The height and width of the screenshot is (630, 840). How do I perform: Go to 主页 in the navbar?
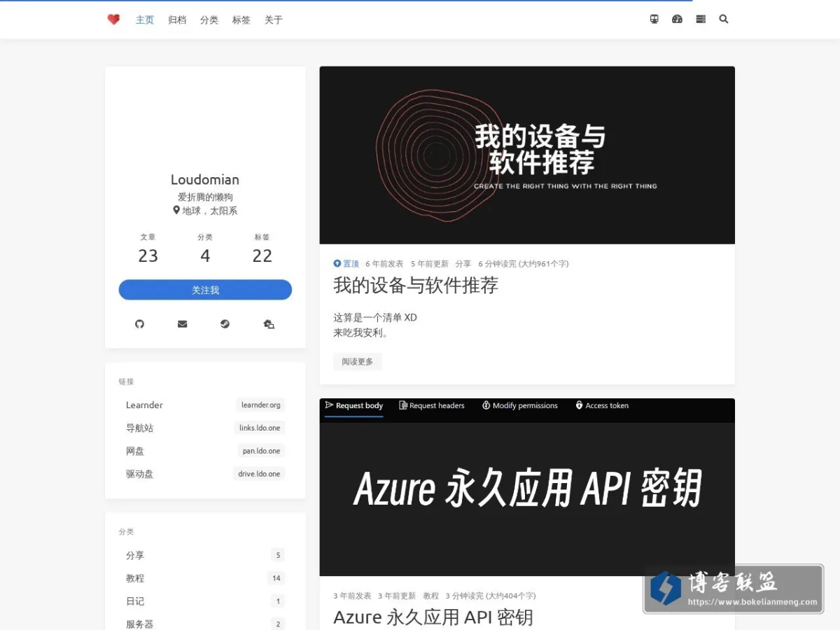[x=145, y=20]
